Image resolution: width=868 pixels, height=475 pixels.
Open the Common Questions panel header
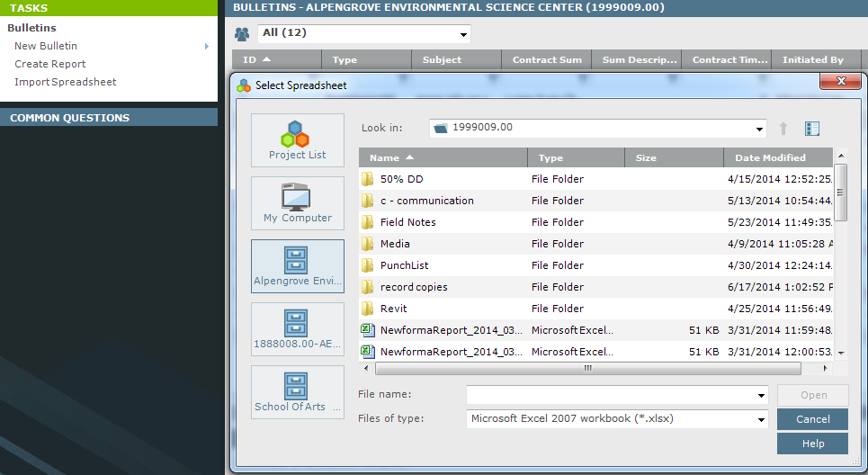pyautogui.click(x=109, y=117)
